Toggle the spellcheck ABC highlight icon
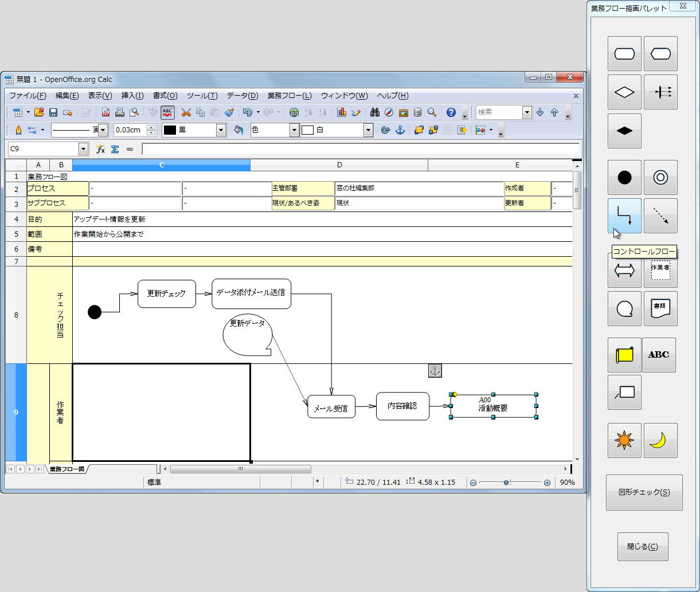700x592 pixels. [167, 112]
